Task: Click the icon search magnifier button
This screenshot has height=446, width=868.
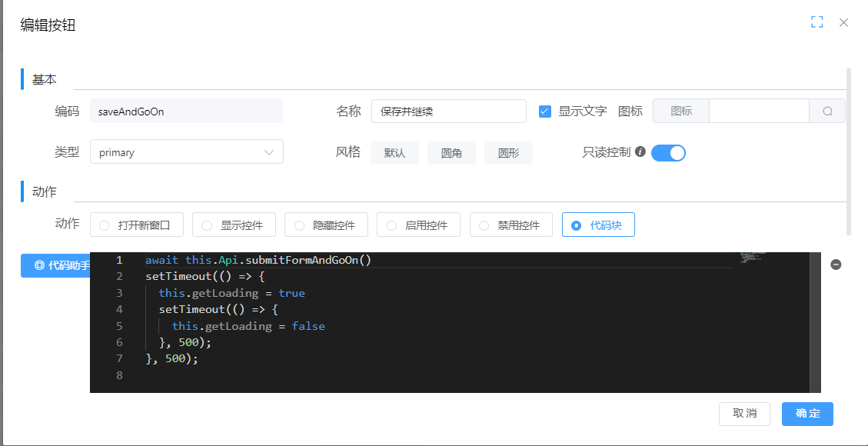Action: 827,111
